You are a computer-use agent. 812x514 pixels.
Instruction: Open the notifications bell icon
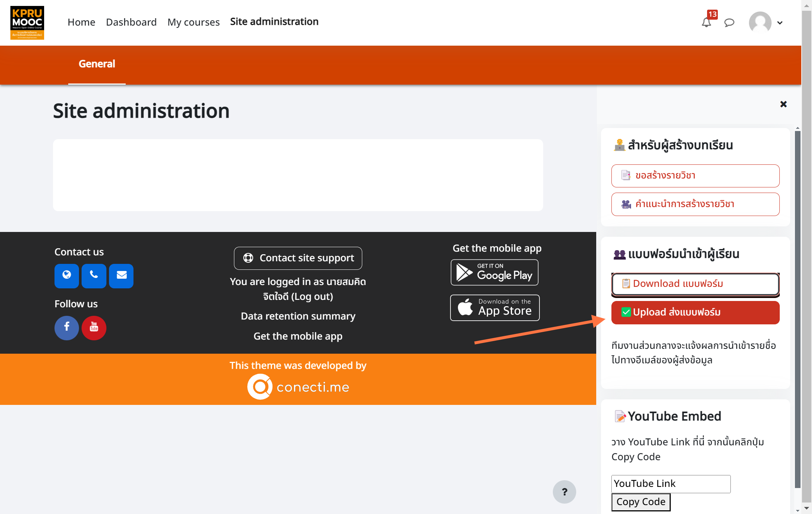(x=706, y=23)
